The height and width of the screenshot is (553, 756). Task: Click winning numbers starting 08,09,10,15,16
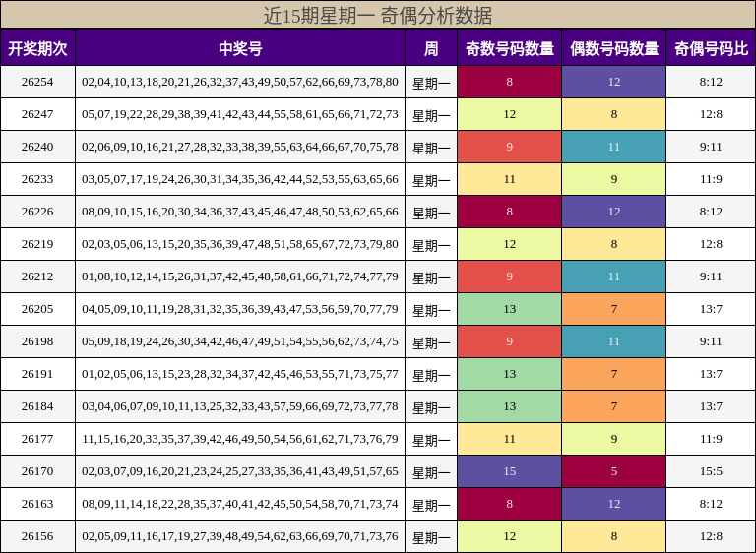(x=240, y=212)
